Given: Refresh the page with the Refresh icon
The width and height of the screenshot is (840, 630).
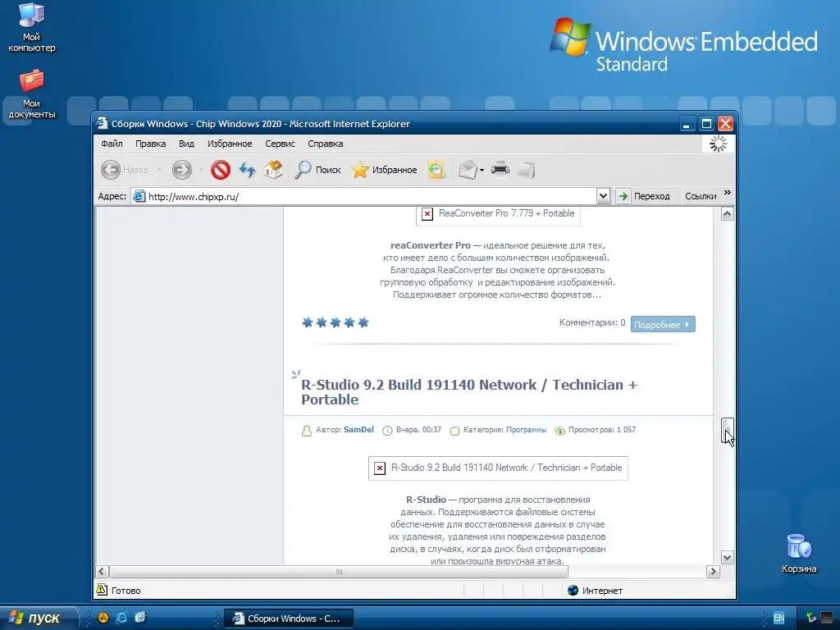Looking at the screenshot, I should [x=247, y=170].
